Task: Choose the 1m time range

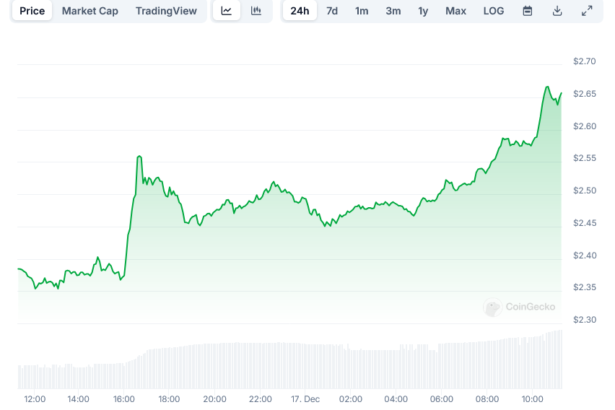Action: point(362,11)
